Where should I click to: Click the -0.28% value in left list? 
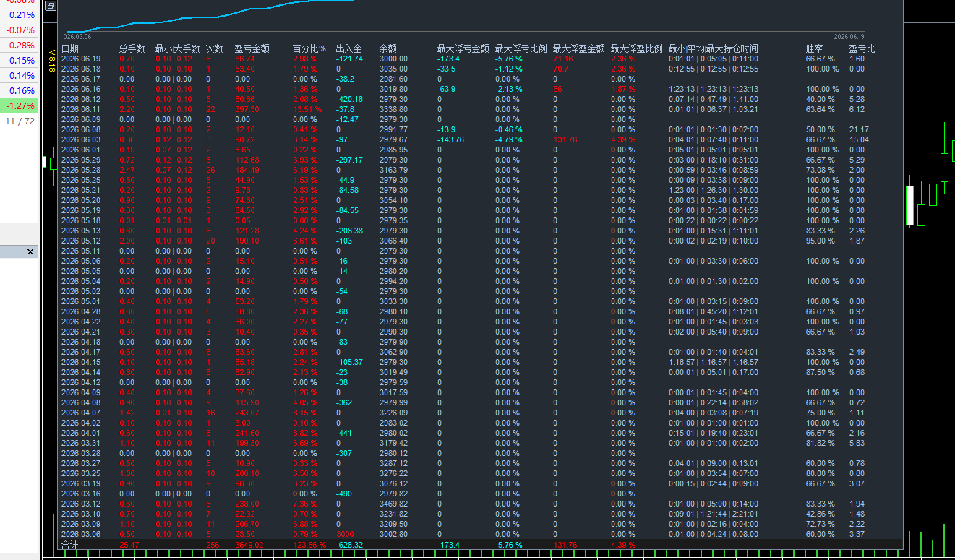point(20,46)
